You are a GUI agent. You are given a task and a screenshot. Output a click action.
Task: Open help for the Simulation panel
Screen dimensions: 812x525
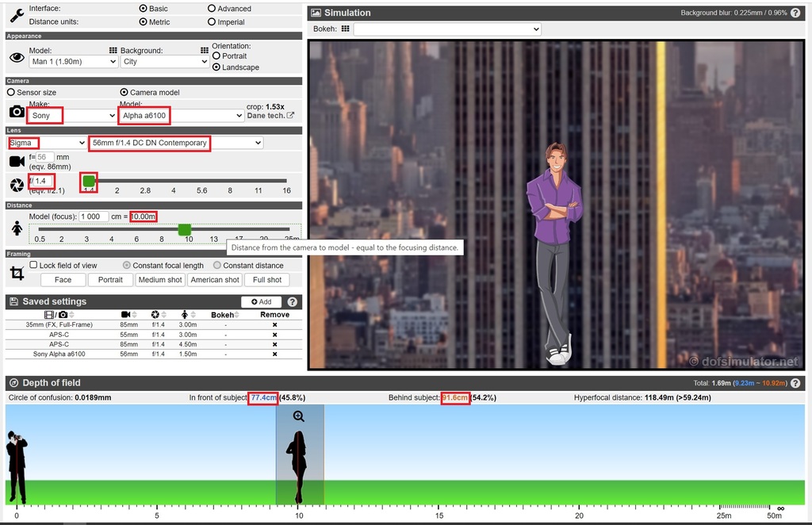point(795,13)
